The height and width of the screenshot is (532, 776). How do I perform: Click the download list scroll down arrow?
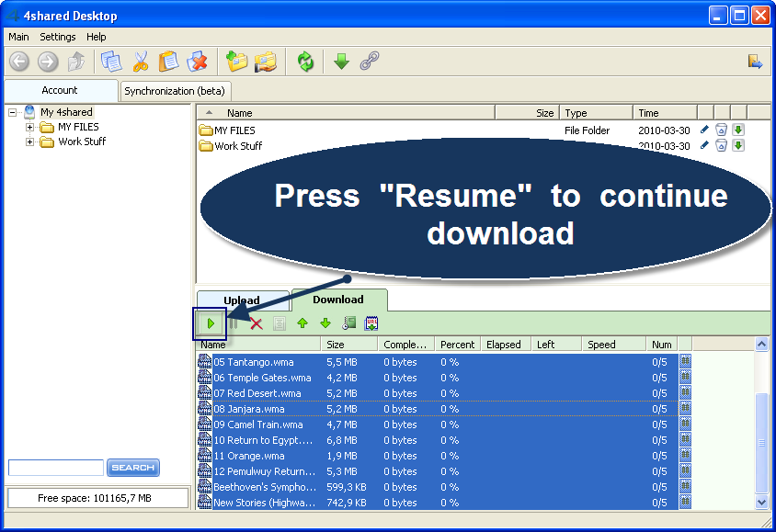point(761,502)
